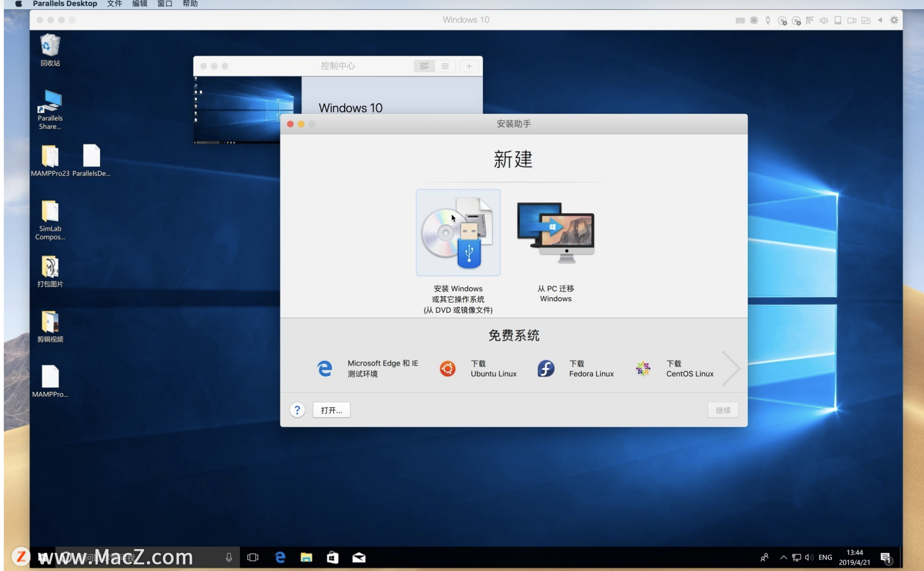Select the 回收站 recycle bin icon

[50, 50]
